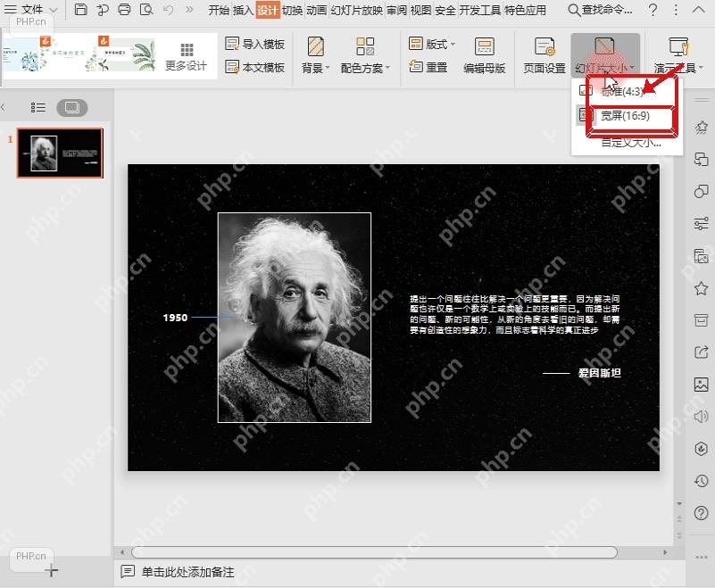Viewport: 715px width, 588px height.
Task: Switch to the 安全 tab
Action: (445, 10)
